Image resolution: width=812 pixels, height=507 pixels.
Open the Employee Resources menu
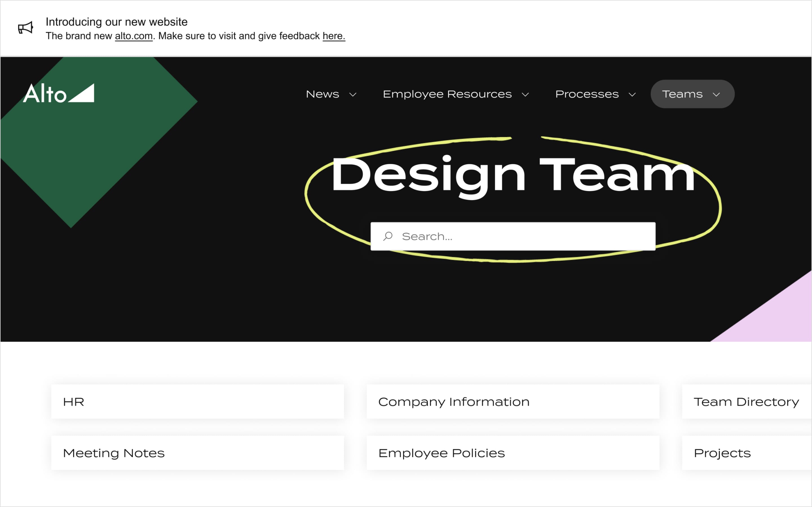click(x=447, y=94)
